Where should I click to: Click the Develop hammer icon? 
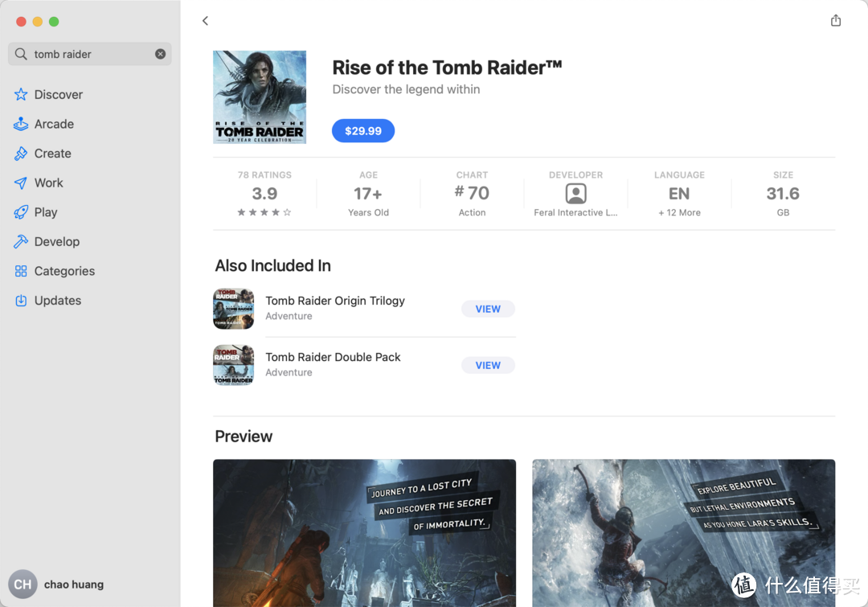point(21,241)
